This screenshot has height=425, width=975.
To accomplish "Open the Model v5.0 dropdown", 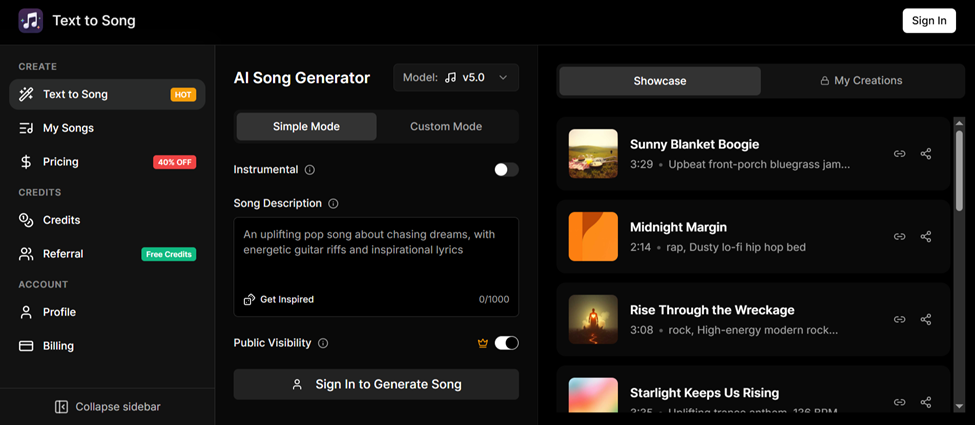I will coord(456,78).
